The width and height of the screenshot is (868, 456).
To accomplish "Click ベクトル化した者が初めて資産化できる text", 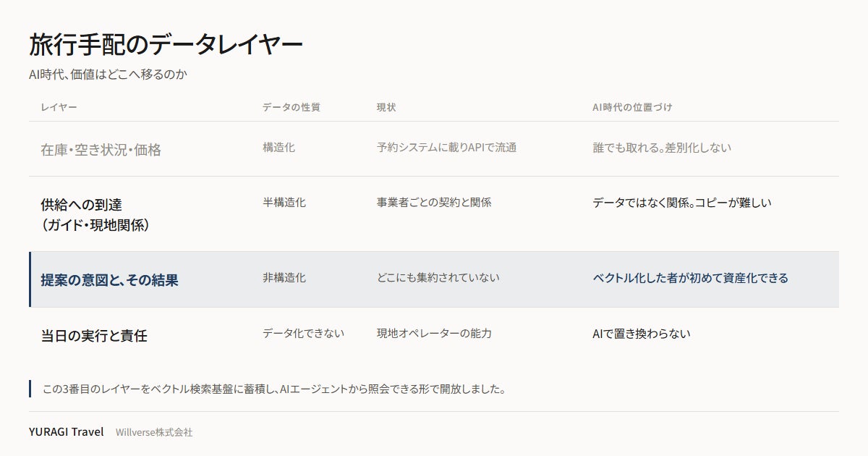I will (690, 277).
